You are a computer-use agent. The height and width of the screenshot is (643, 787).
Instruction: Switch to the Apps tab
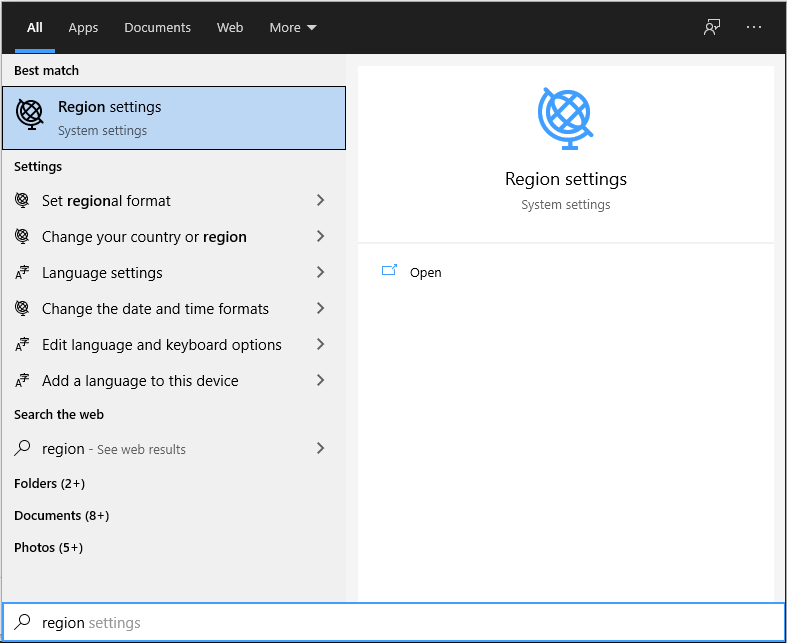(x=83, y=28)
